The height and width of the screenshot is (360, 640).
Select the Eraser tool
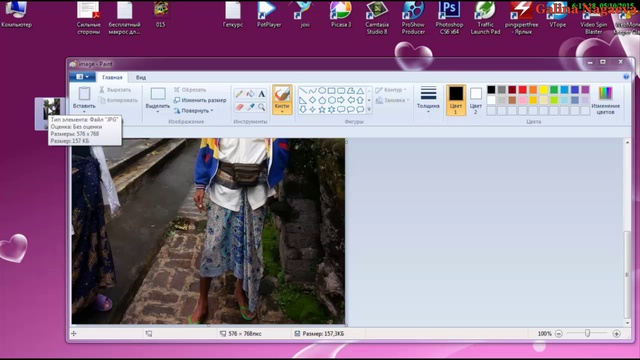click(239, 107)
